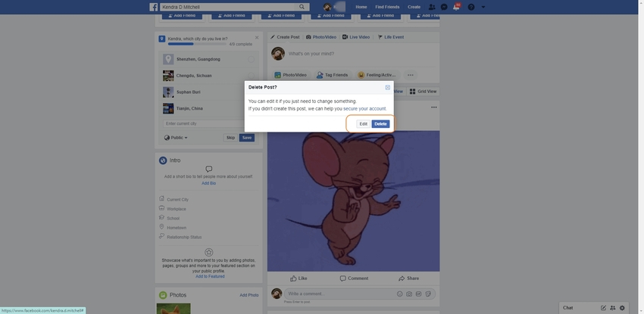Open post options ellipsis menu
644x314 pixels.
coord(434,107)
